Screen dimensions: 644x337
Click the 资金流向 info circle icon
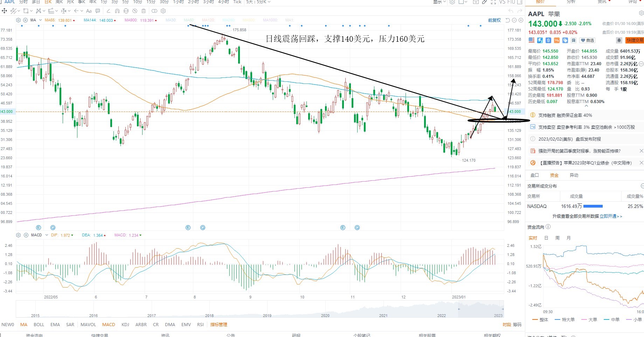click(x=548, y=227)
